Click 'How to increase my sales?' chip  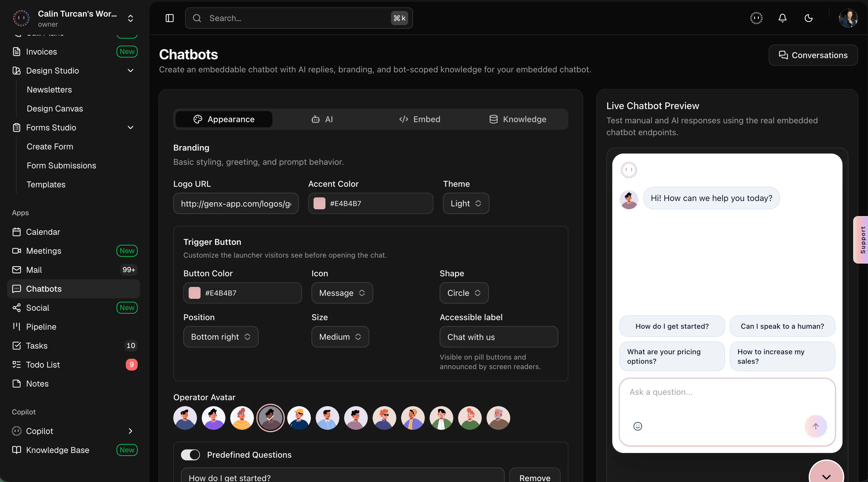pyautogui.click(x=782, y=356)
